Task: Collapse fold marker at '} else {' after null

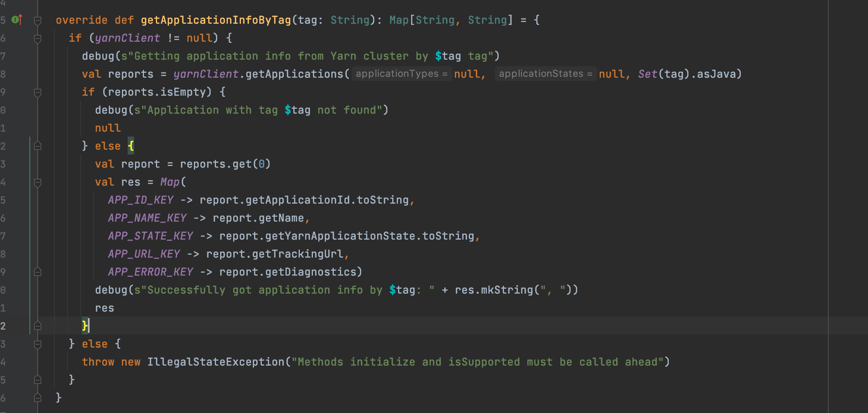Action: (x=38, y=146)
